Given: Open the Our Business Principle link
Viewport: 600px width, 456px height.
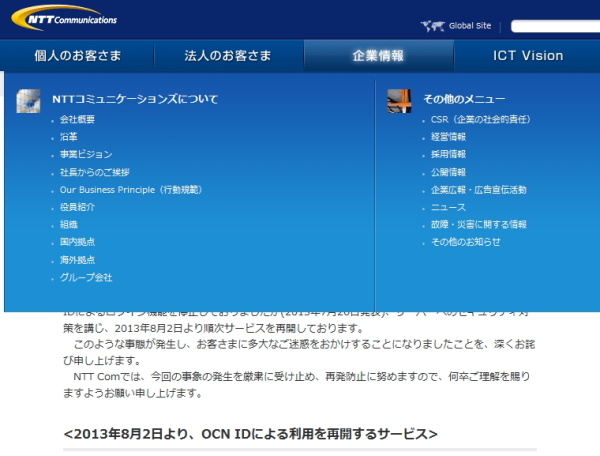Looking at the screenshot, I should (x=130, y=190).
